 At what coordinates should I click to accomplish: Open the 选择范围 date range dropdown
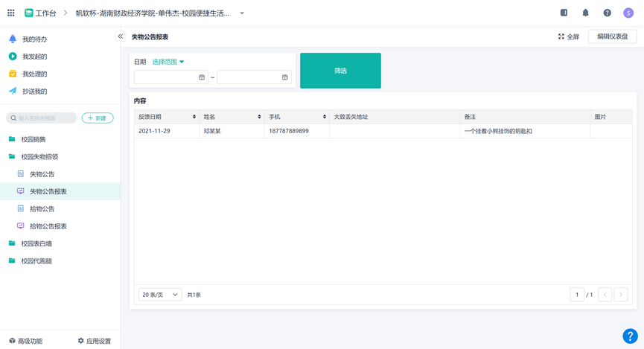tap(168, 62)
